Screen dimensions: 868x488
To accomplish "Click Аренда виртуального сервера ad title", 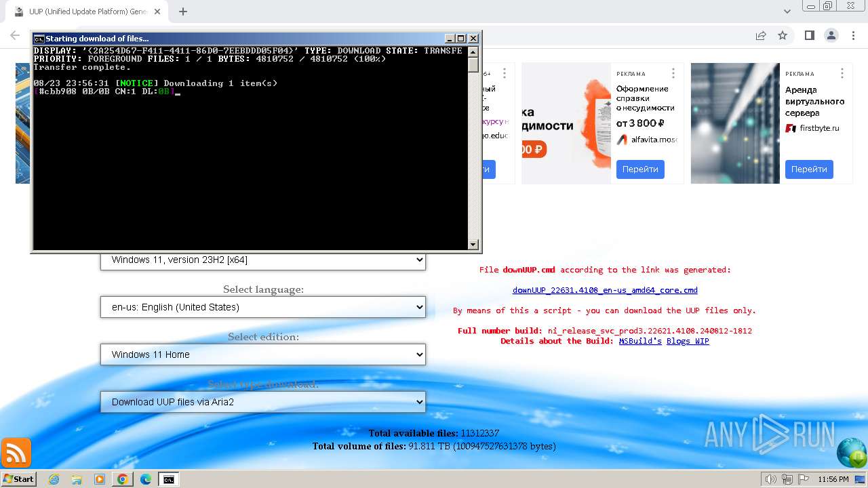I will (x=814, y=101).
